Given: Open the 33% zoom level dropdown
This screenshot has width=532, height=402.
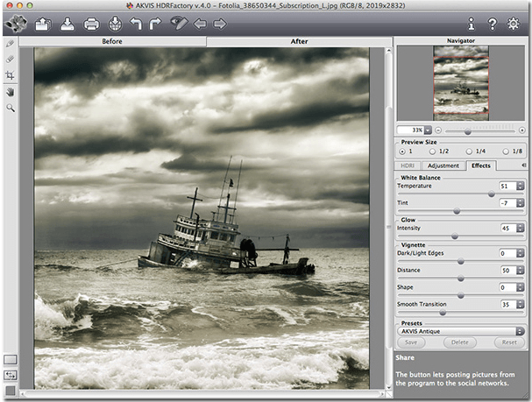Looking at the screenshot, I should (x=428, y=130).
